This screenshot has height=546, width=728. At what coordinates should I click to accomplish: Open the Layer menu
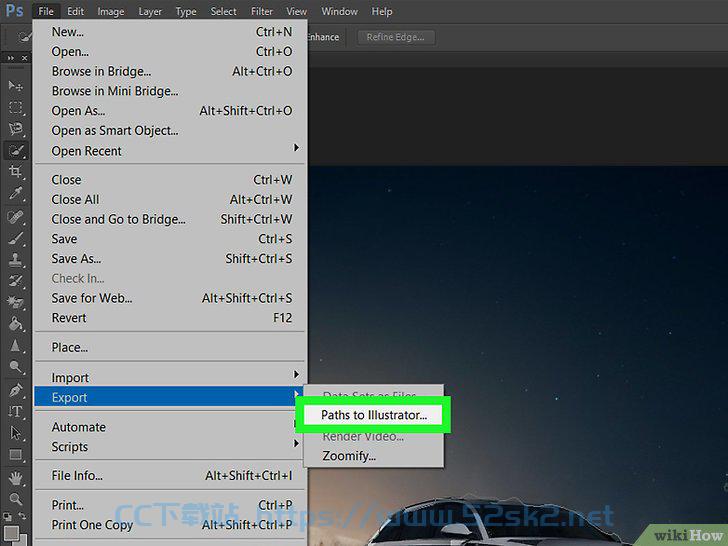pos(150,11)
